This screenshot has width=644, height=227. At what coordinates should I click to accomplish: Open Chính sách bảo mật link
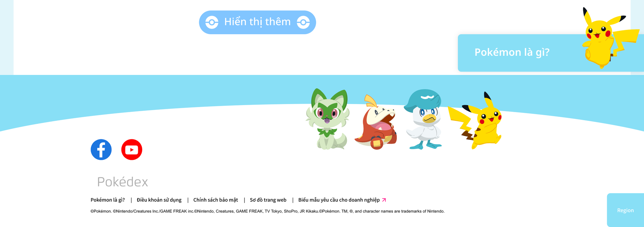tap(216, 200)
